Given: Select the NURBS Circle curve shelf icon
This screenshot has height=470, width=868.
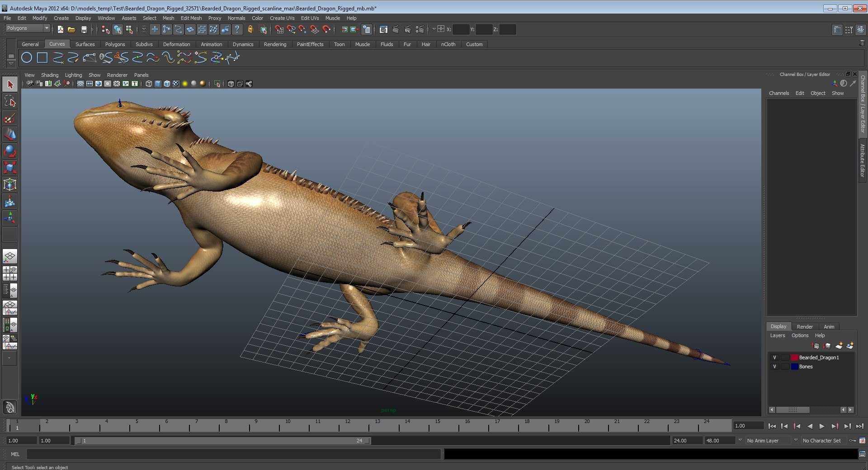Looking at the screenshot, I should (27, 57).
